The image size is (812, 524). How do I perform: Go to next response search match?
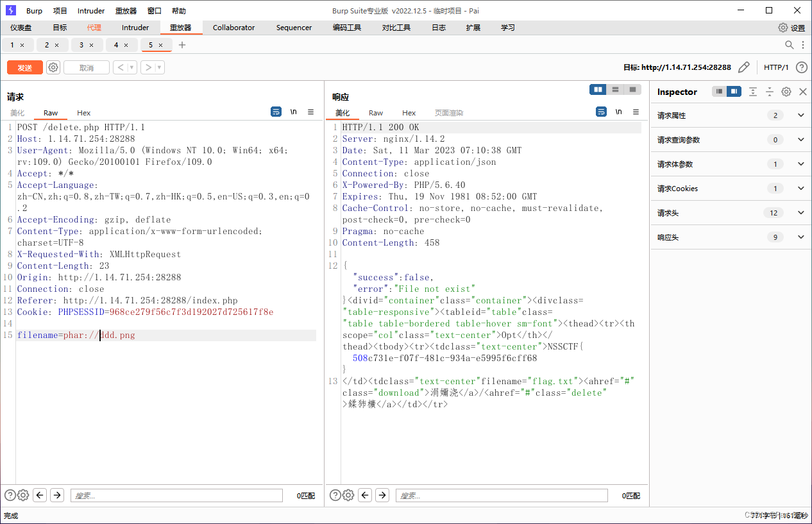click(382, 495)
